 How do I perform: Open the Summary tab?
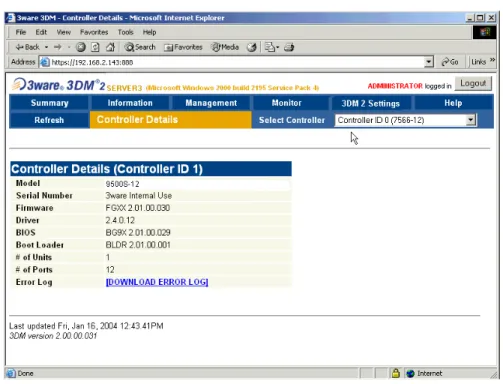50,103
